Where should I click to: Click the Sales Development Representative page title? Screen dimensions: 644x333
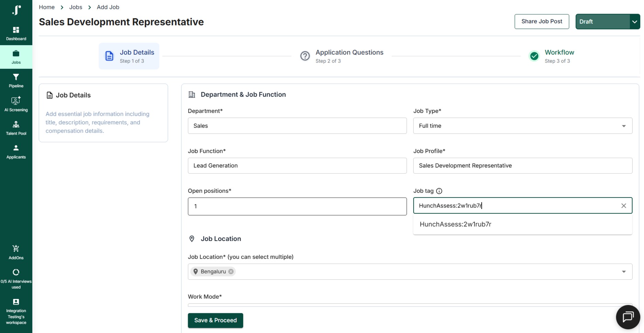(x=121, y=22)
